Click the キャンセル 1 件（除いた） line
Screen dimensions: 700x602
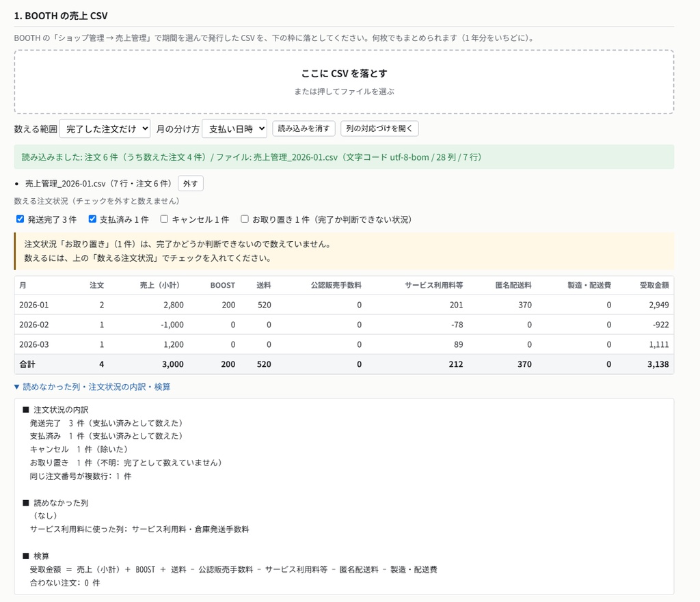tap(79, 450)
